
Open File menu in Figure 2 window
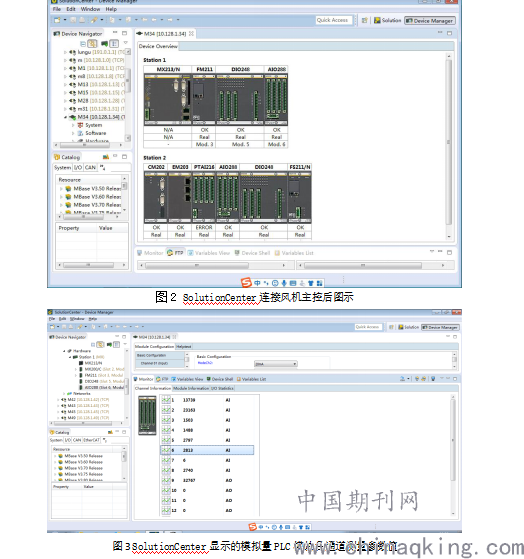click(x=57, y=9)
